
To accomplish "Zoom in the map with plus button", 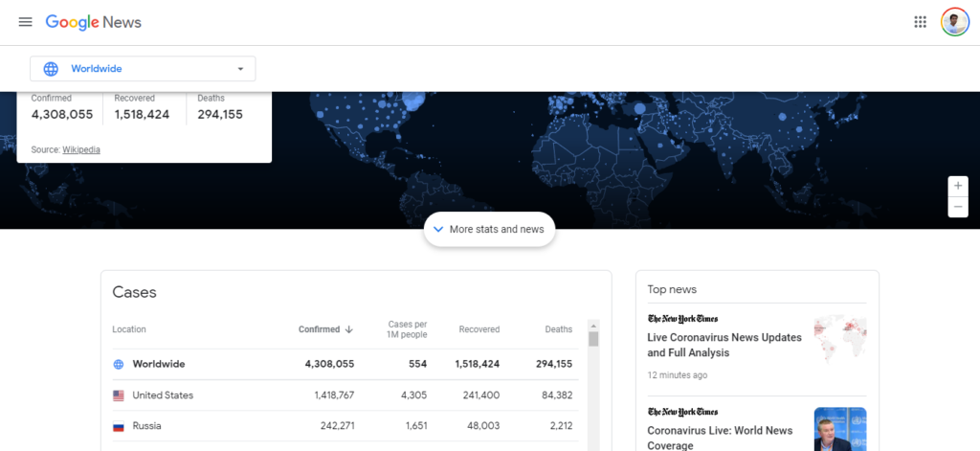I will (958, 187).
